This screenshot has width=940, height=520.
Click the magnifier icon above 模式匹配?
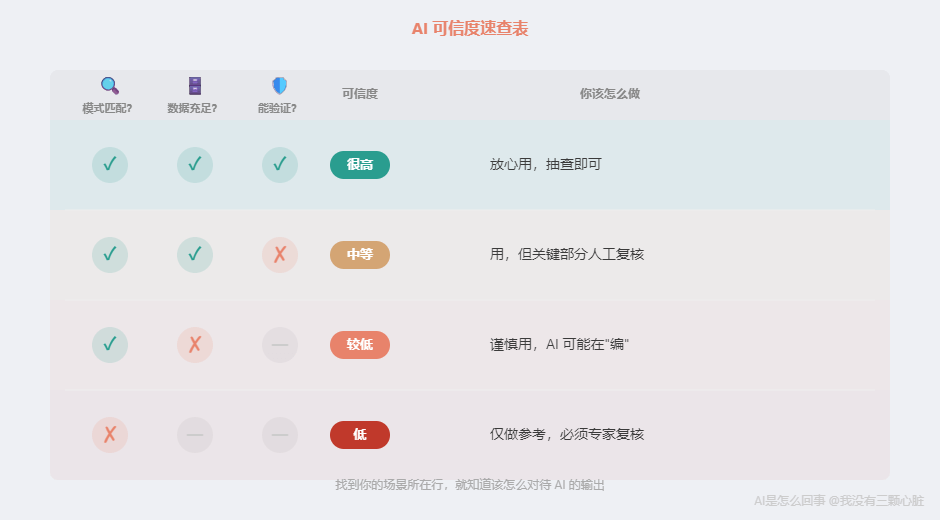pyautogui.click(x=109, y=86)
